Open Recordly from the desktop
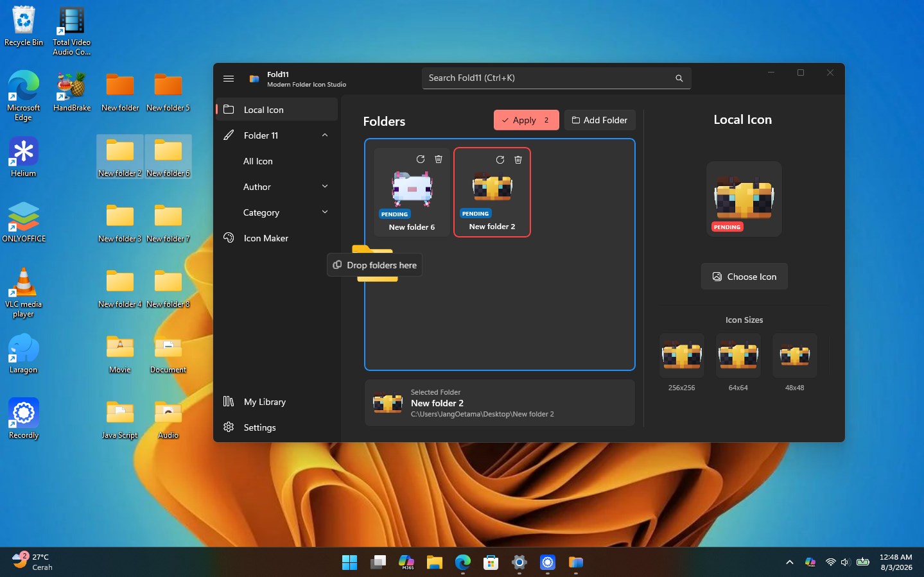924x577 pixels. pos(24,418)
